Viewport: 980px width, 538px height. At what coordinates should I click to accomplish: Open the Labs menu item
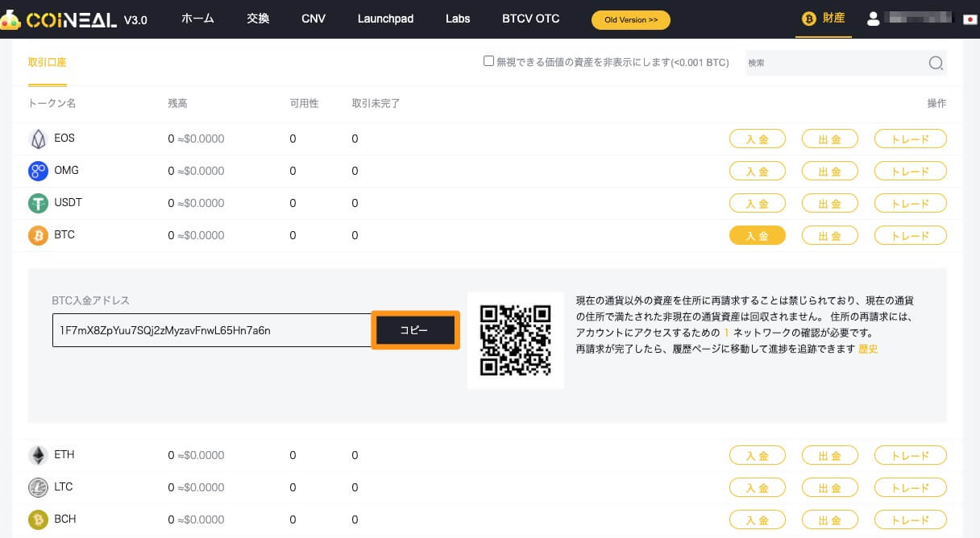458,19
